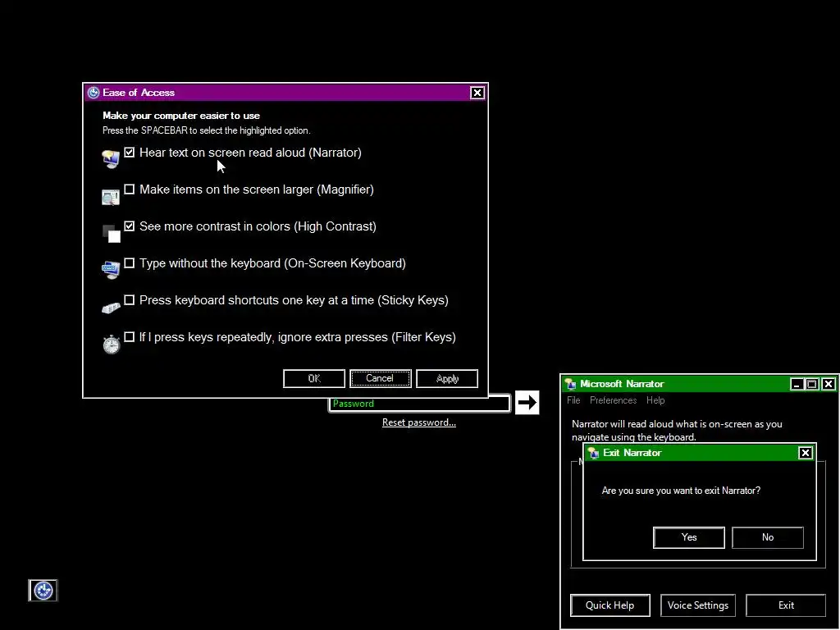
Task: Click 'Narrator will read aloud' description text
Action: coord(677,431)
